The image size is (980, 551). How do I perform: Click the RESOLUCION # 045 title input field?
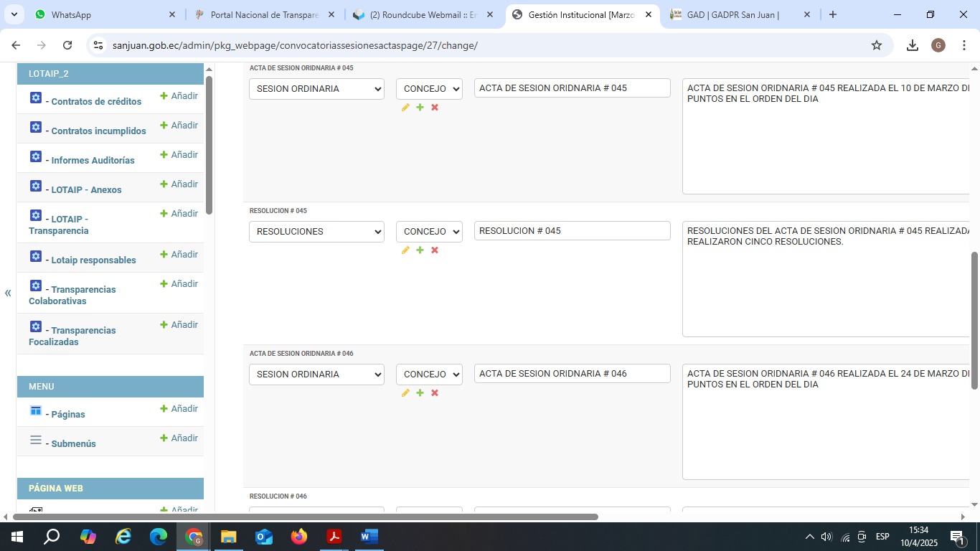[572, 231]
